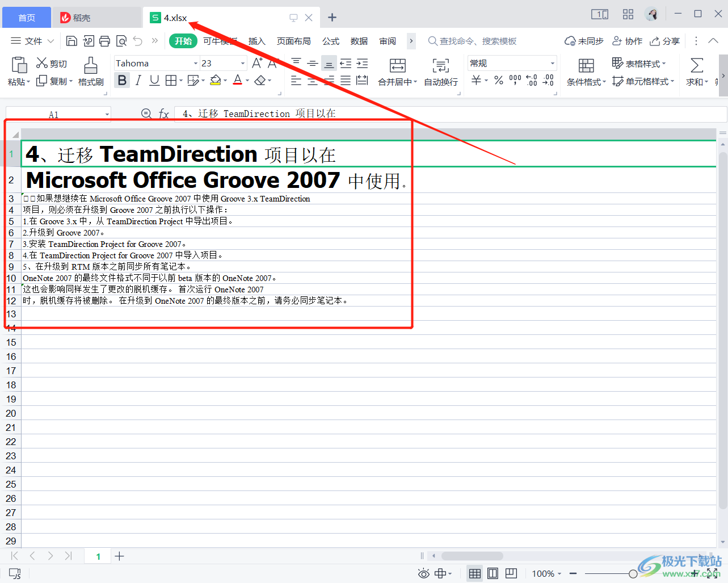Click the fx insert function icon
Viewport: 728px width, 583px height.
pyautogui.click(x=164, y=114)
